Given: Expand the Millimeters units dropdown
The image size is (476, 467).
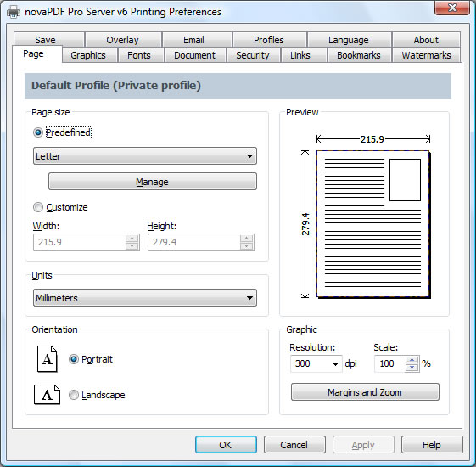Looking at the screenshot, I should (145, 298).
